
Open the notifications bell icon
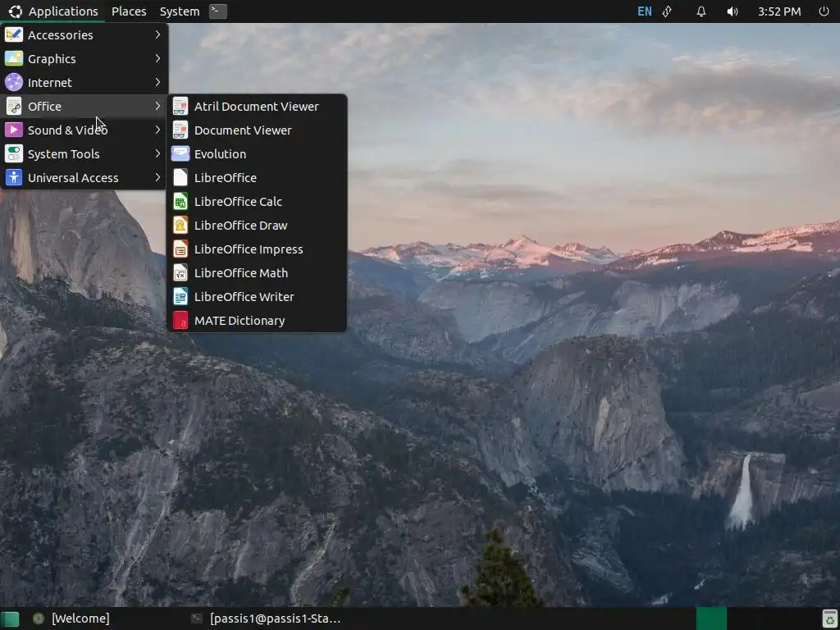point(701,11)
